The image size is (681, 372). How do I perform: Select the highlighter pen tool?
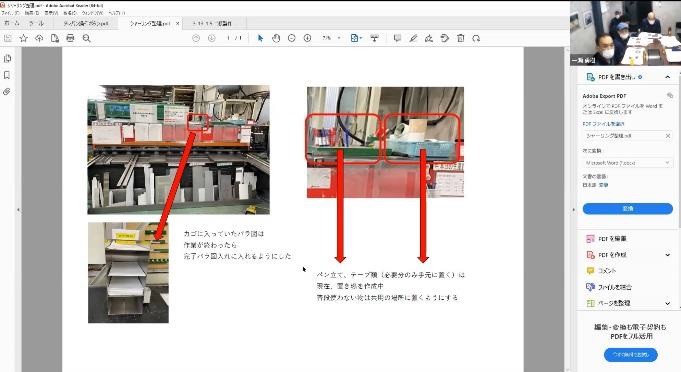coord(413,38)
